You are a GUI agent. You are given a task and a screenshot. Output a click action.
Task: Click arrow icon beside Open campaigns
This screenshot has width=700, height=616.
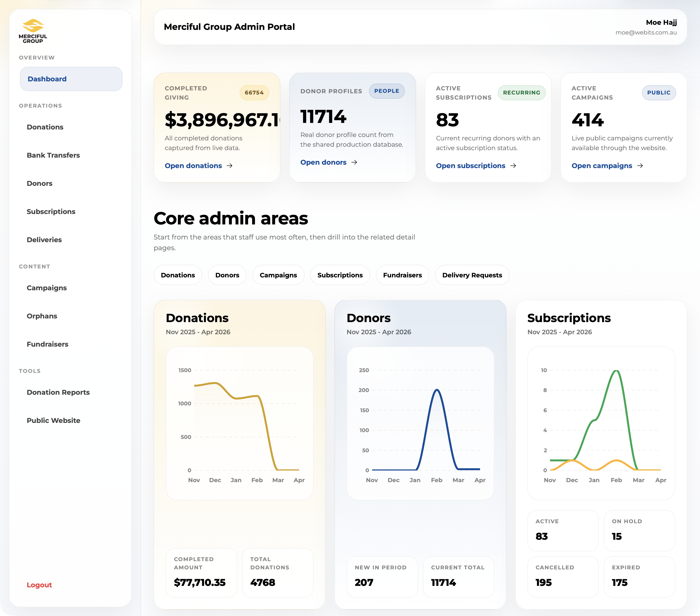pyautogui.click(x=640, y=166)
